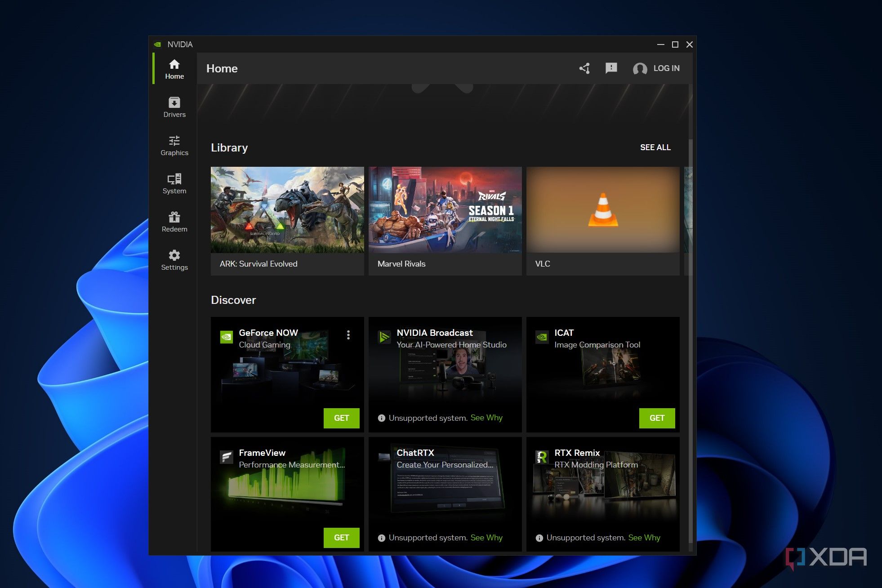Open the Drivers section in the sidebar
Screen dimensions: 882x588
[174, 107]
